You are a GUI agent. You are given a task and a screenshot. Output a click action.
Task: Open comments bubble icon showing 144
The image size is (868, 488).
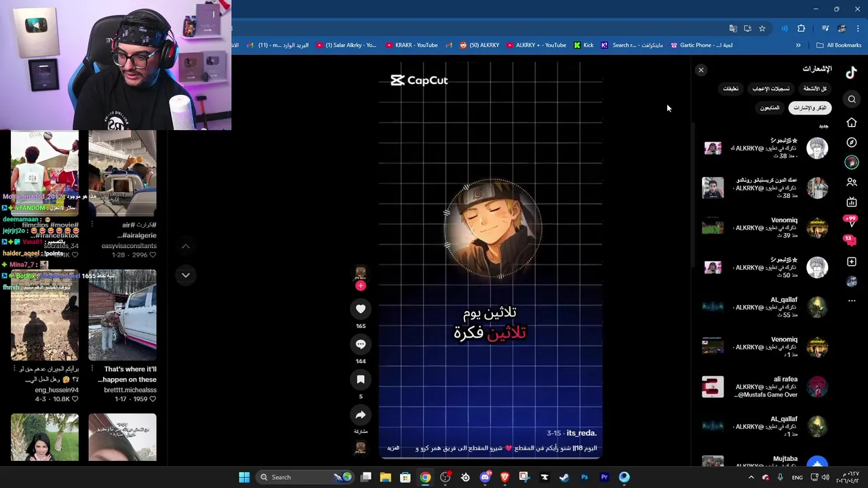coord(361,344)
